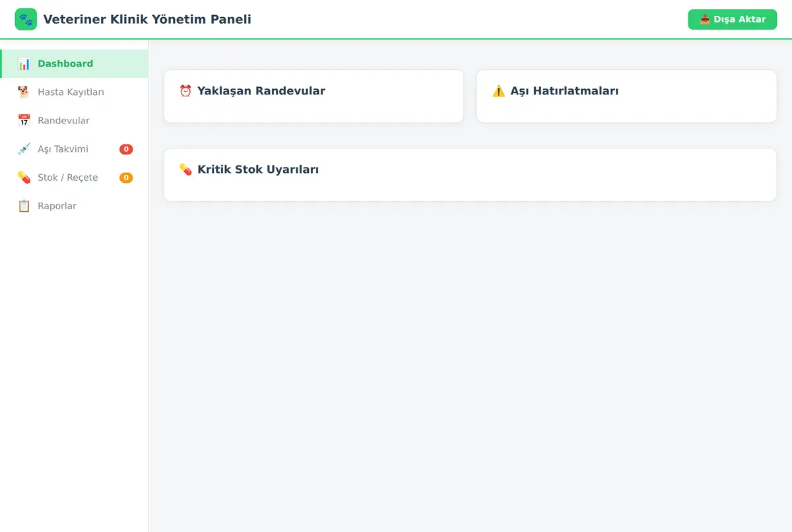
Task: Select Aşı Takvimi from the sidebar
Action: (74, 149)
